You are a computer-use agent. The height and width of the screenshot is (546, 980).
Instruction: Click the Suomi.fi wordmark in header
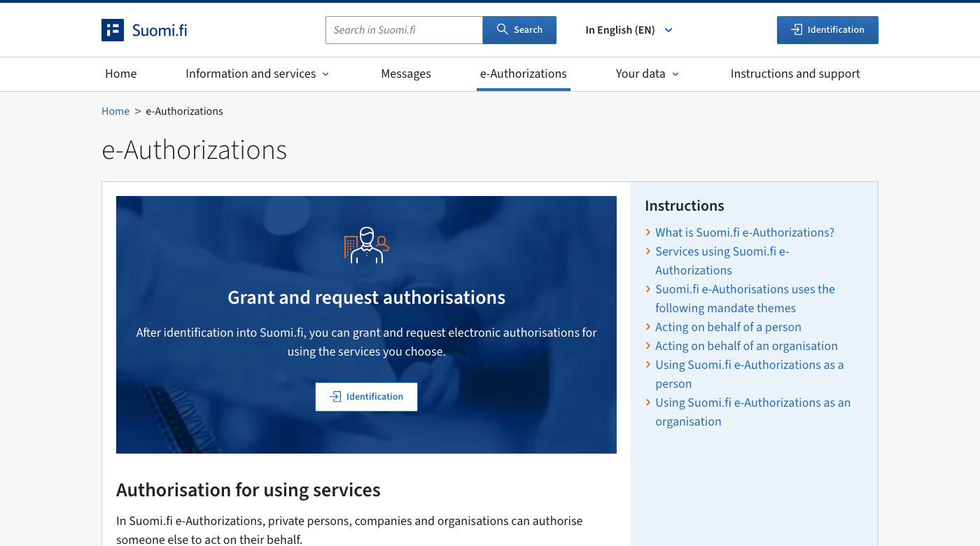(160, 30)
